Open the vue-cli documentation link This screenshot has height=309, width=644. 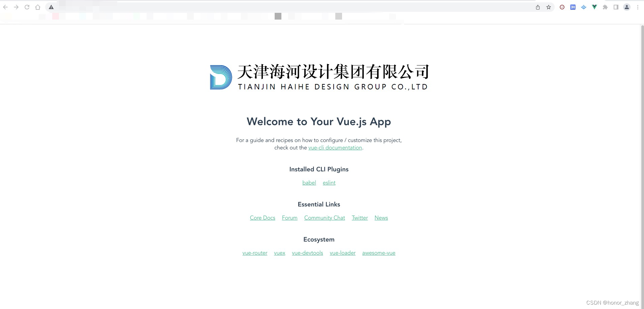point(335,148)
